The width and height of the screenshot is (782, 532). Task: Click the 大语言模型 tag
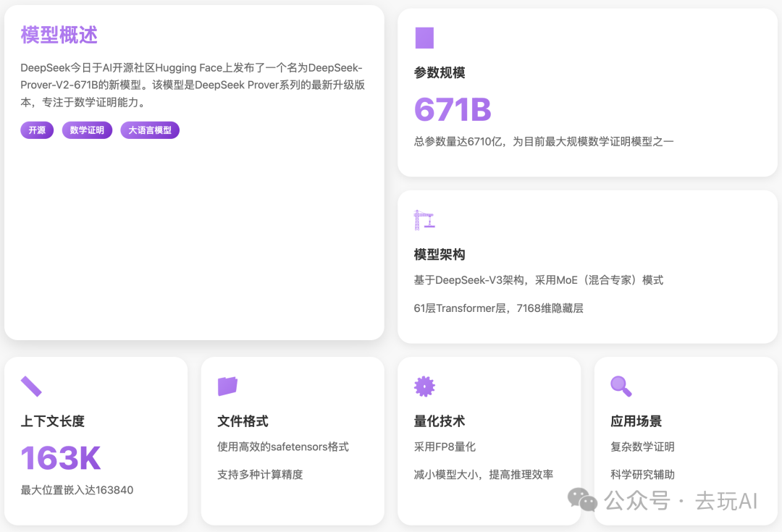(x=150, y=130)
